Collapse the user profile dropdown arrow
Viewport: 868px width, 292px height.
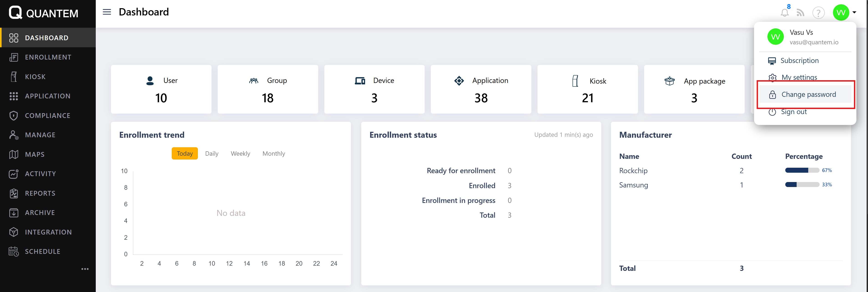click(x=854, y=12)
